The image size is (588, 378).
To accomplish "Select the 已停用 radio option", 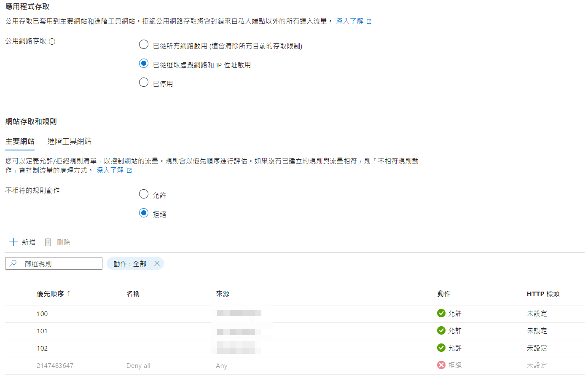I will (x=144, y=82).
